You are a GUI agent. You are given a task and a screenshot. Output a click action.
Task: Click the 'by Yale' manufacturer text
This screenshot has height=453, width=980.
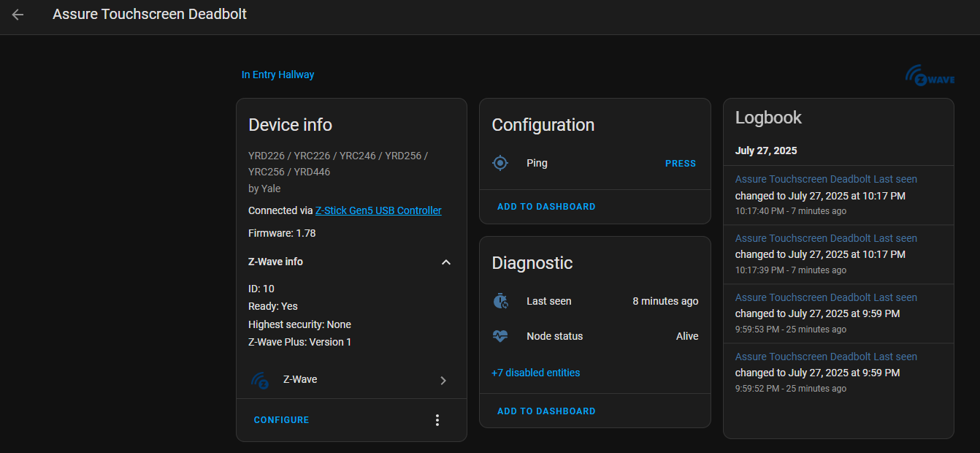pyautogui.click(x=264, y=189)
